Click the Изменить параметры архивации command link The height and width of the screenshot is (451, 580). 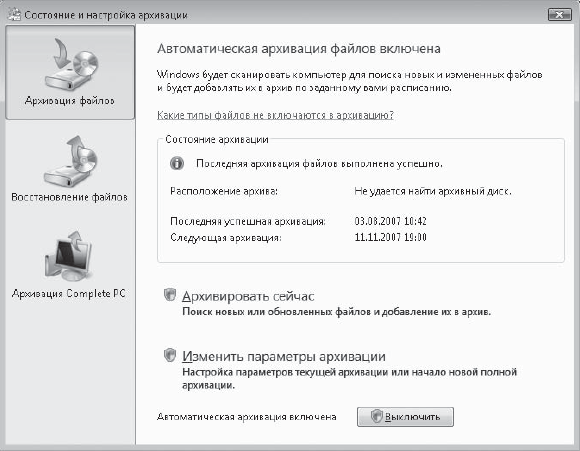[283, 357]
